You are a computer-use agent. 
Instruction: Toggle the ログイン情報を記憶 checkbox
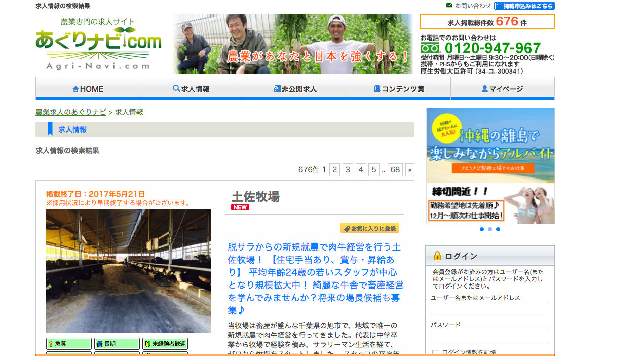[x=435, y=352]
